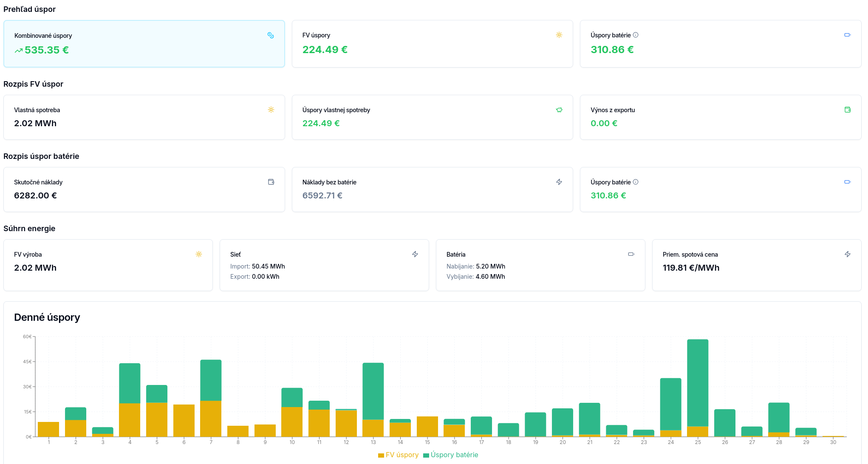Click the yellow FV úspory legend swatch
Viewport: 868px width, 464px height.
coord(381,455)
